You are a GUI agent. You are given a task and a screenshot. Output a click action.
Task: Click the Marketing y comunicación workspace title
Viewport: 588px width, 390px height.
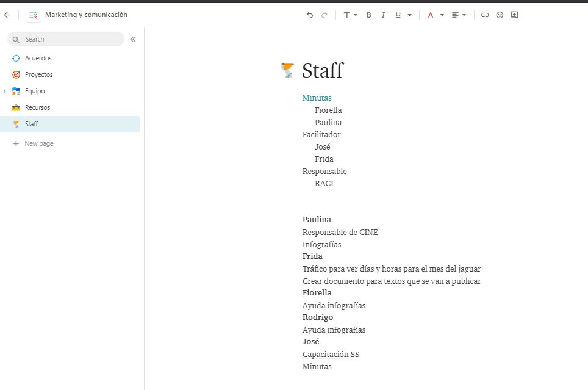86,15
